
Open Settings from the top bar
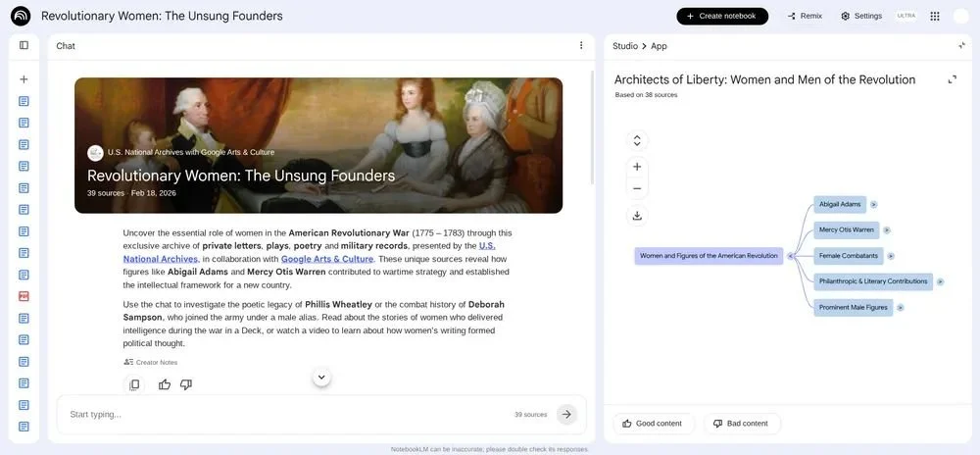click(x=861, y=17)
